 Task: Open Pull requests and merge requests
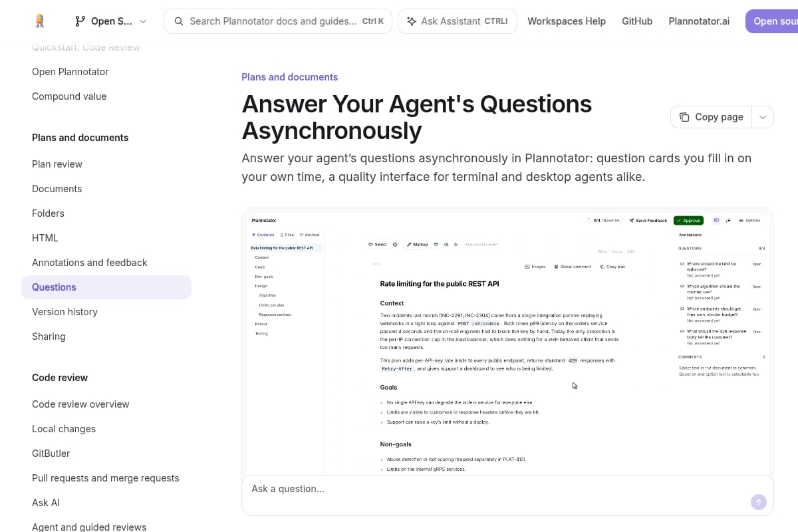106,478
